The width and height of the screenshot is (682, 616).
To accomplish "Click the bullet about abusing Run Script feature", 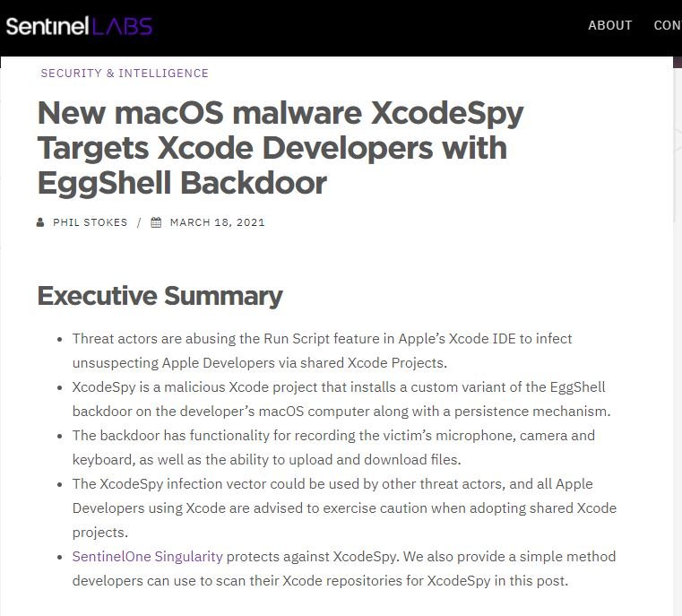I will point(322,351).
